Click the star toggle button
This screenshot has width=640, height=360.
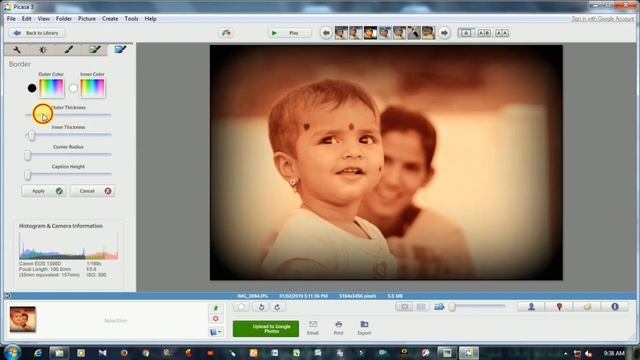click(241, 307)
